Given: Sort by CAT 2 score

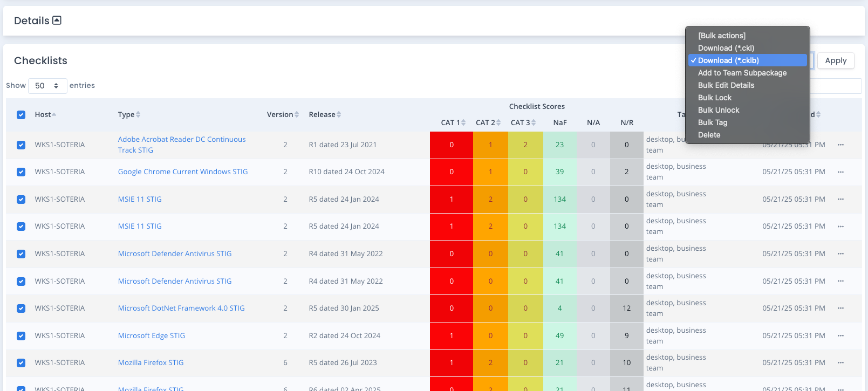Looking at the screenshot, I should (x=488, y=122).
